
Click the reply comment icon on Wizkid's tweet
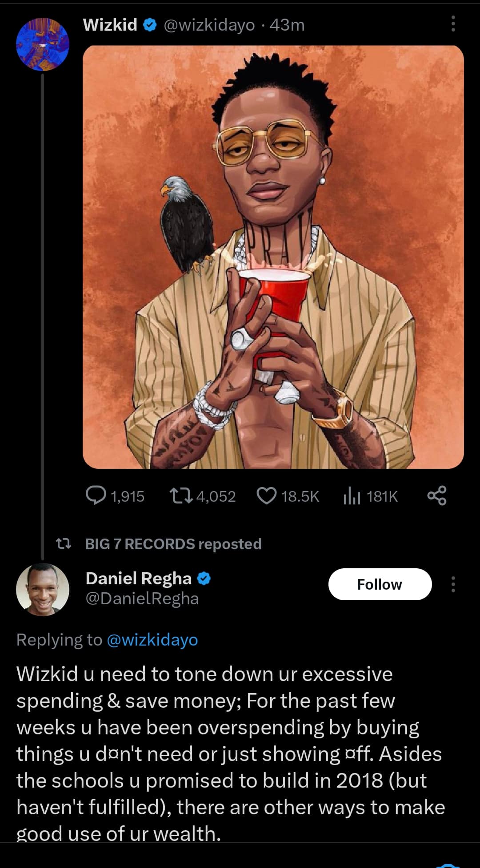click(x=96, y=495)
